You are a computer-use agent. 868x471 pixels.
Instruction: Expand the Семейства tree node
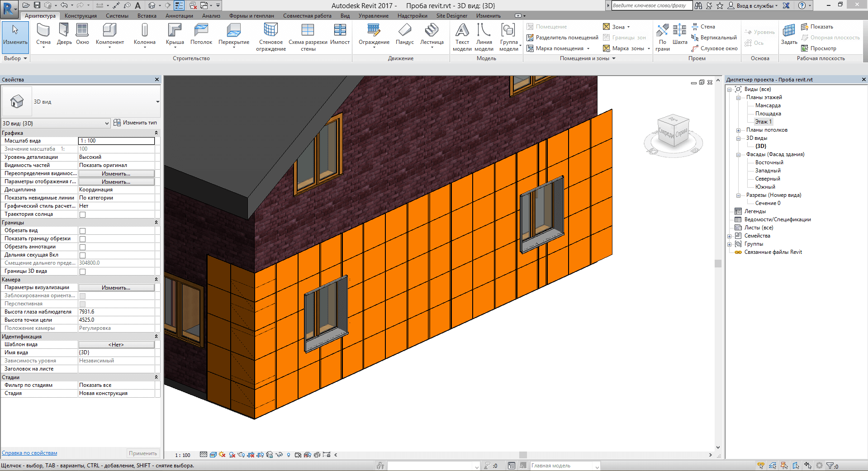click(729, 236)
